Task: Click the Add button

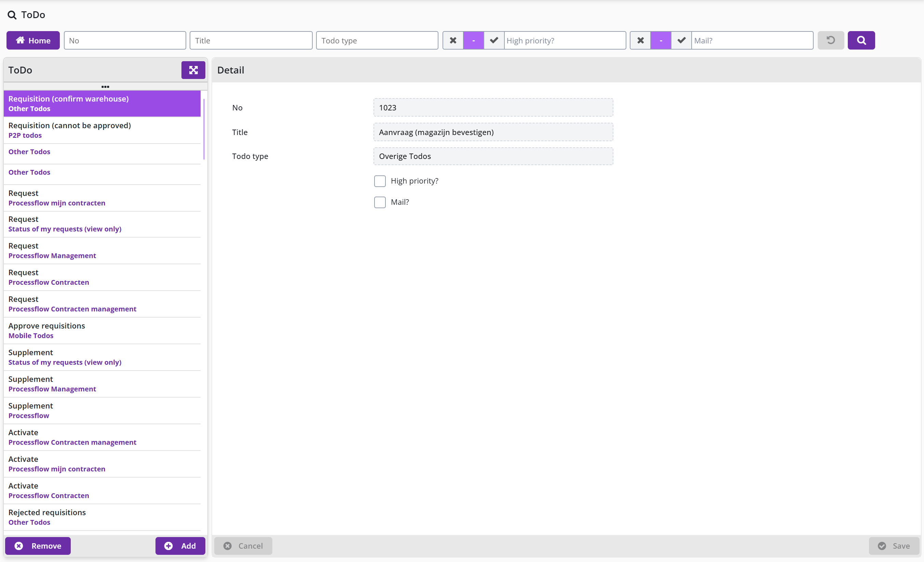Action: coord(180,546)
